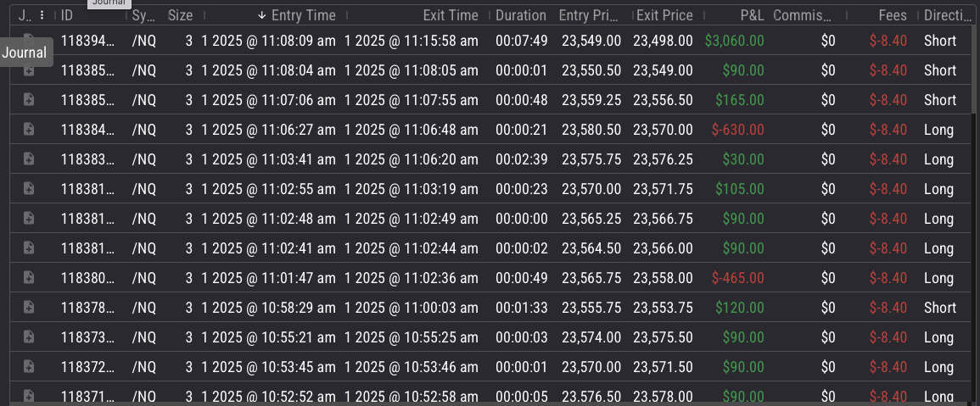Sort by Fees column header
The image size is (980, 406).
[x=893, y=15]
